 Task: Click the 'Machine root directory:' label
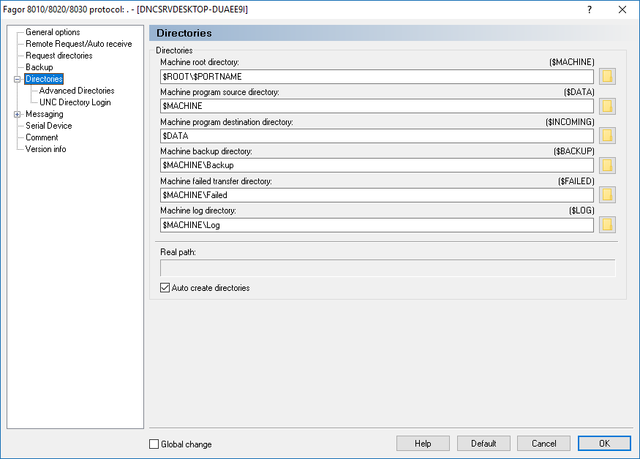[x=200, y=62]
